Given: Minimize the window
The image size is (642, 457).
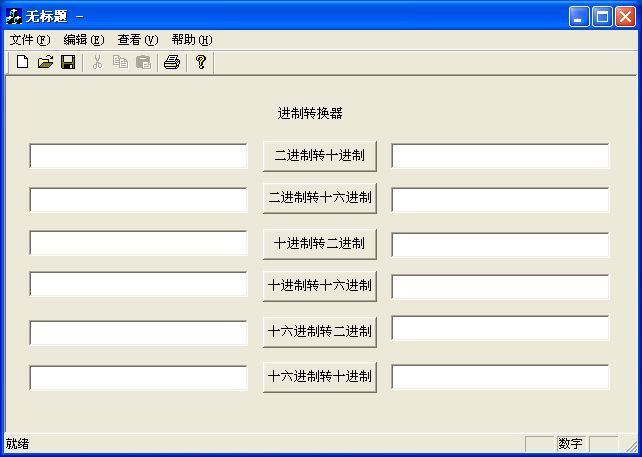Looking at the screenshot, I should tap(579, 16).
